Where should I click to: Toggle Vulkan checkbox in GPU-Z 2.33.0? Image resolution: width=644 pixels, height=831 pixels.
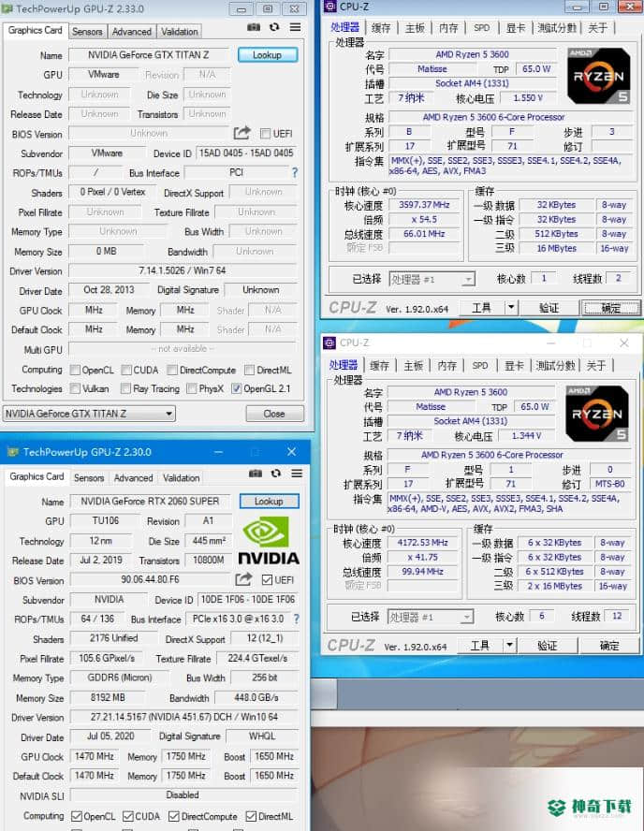(x=75, y=388)
